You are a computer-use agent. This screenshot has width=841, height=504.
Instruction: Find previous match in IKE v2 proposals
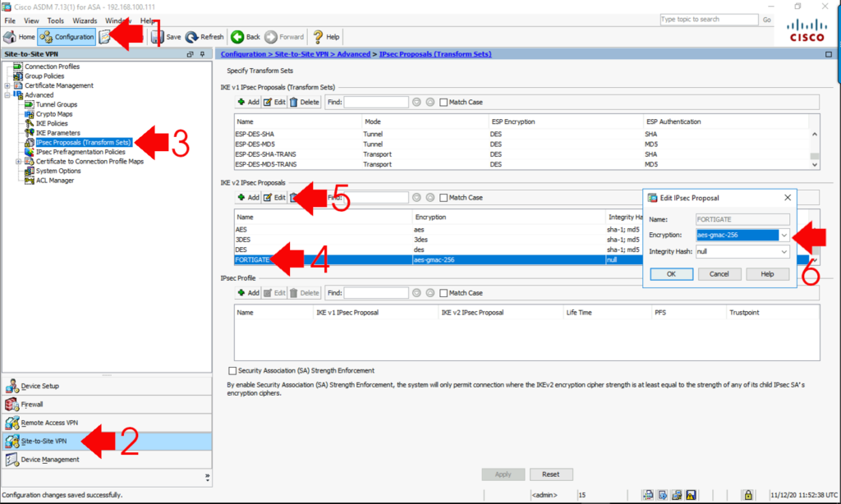(x=430, y=197)
